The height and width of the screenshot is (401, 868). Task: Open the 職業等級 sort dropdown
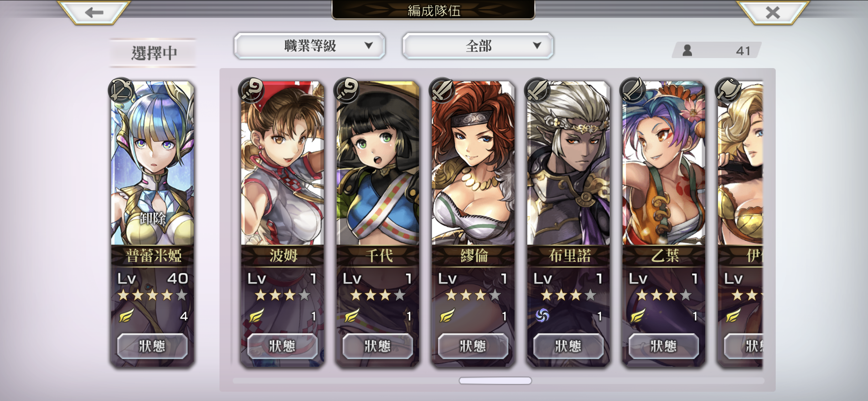(309, 46)
